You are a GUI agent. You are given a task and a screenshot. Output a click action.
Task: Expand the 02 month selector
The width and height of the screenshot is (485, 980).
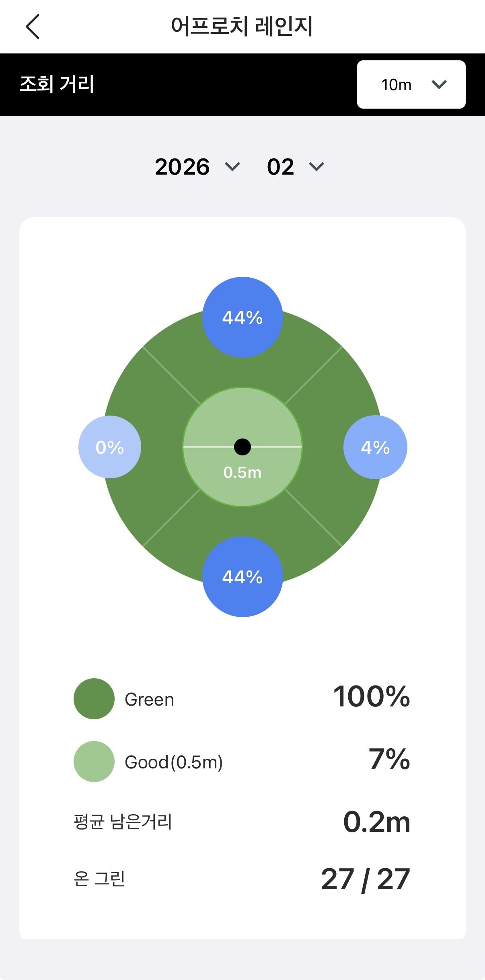coord(295,167)
